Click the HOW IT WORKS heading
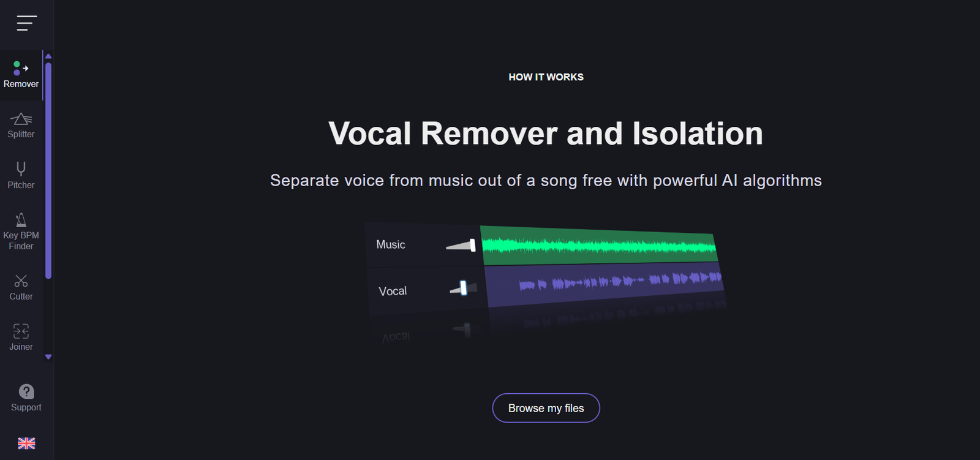The height and width of the screenshot is (460, 980). coord(546,77)
